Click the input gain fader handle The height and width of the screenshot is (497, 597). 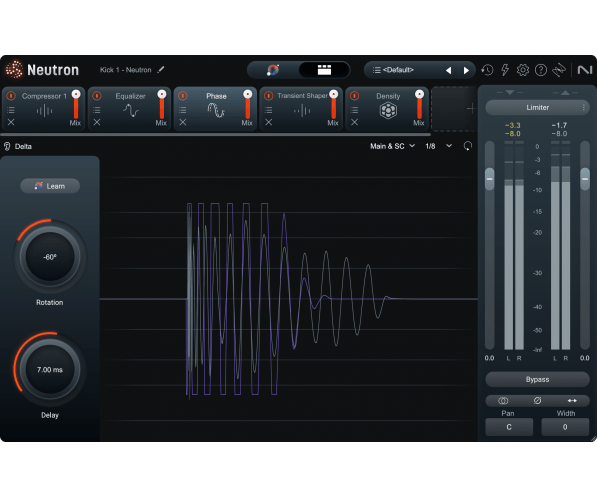tap(490, 179)
